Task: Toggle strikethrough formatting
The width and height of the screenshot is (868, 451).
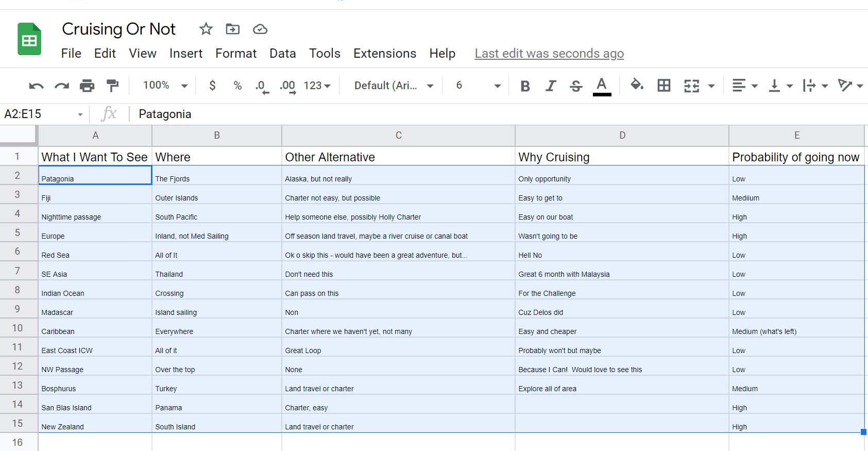Action: point(576,86)
